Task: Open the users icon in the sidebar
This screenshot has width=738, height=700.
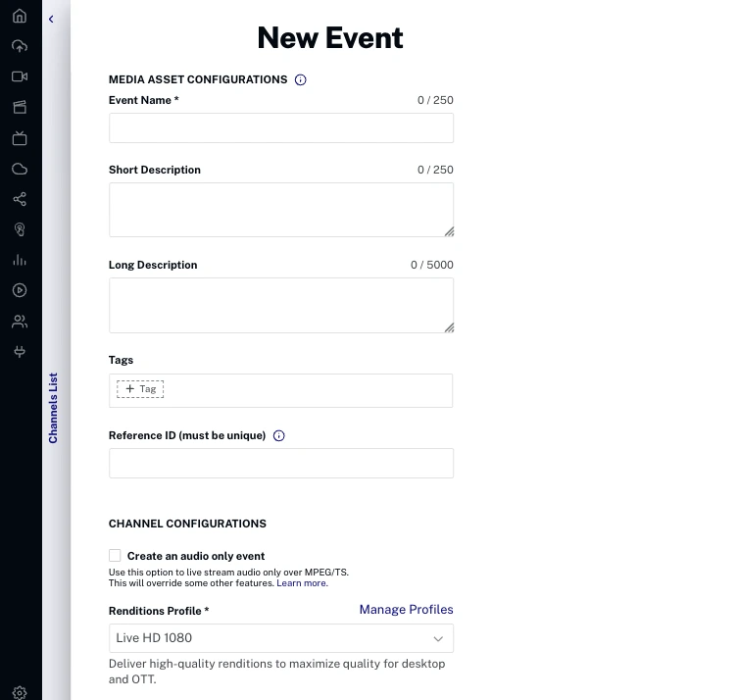Action: 19,321
